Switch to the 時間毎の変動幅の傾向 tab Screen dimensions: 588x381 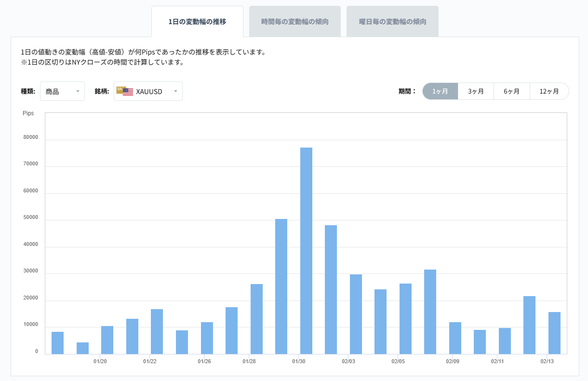(294, 21)
